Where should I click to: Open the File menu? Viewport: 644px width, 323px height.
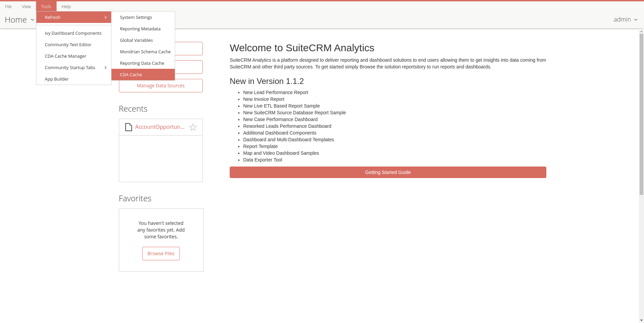[8, 6]
